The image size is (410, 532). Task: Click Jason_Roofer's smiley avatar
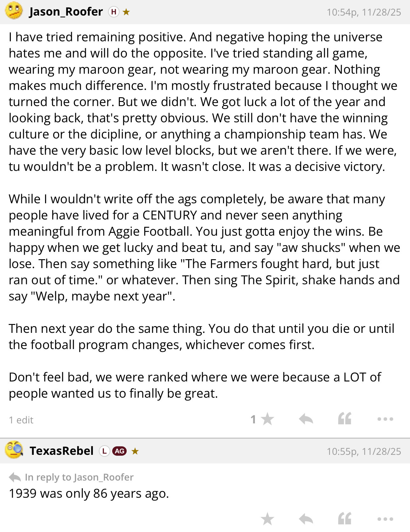14,11
